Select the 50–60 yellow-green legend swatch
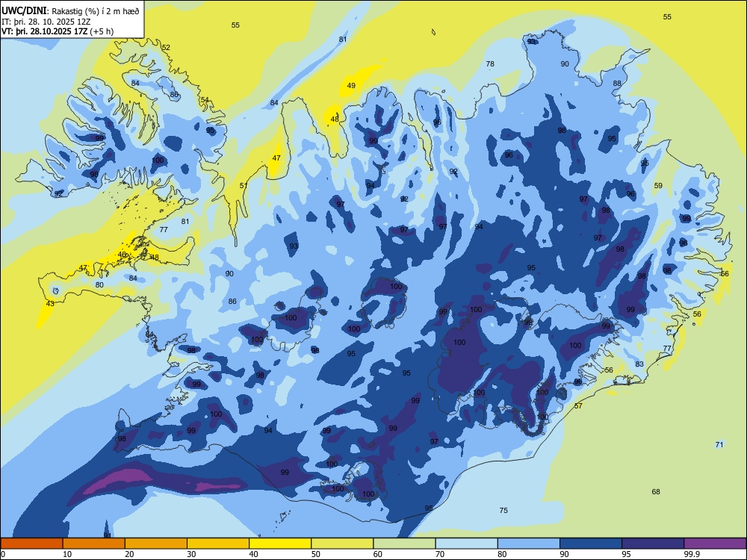 (342, 544)
